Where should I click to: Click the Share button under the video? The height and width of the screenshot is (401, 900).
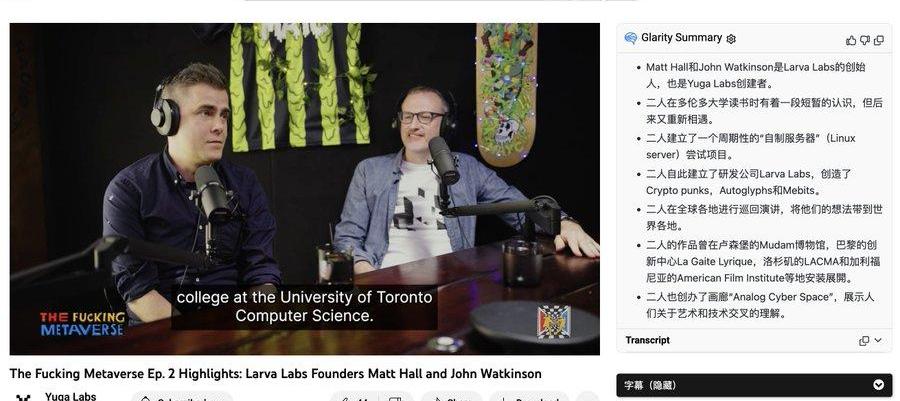click(451, 398)
